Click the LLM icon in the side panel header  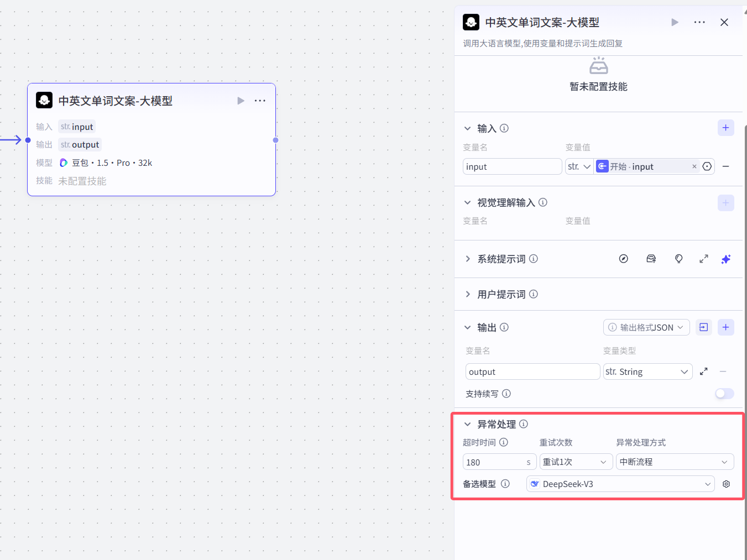click(x=471, y=22)
